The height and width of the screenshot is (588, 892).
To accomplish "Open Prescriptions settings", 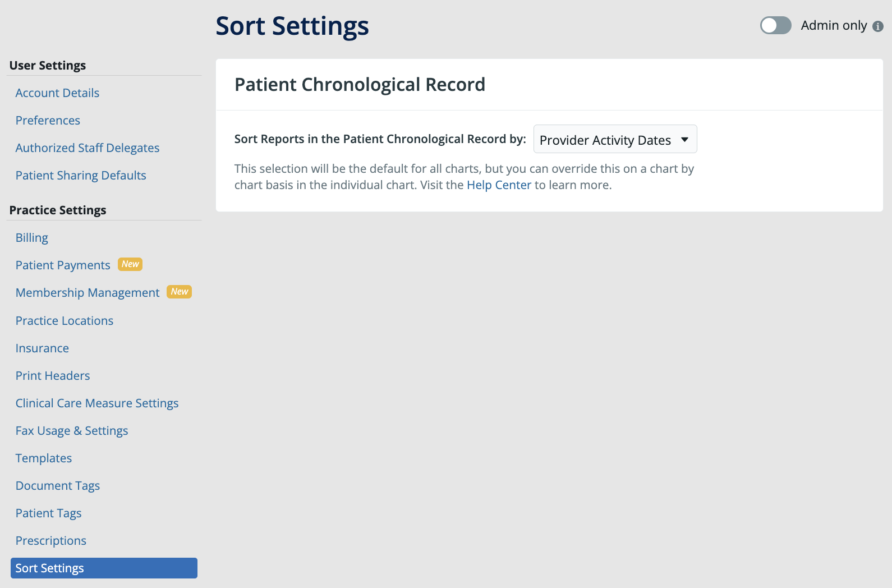I will 50,540.
